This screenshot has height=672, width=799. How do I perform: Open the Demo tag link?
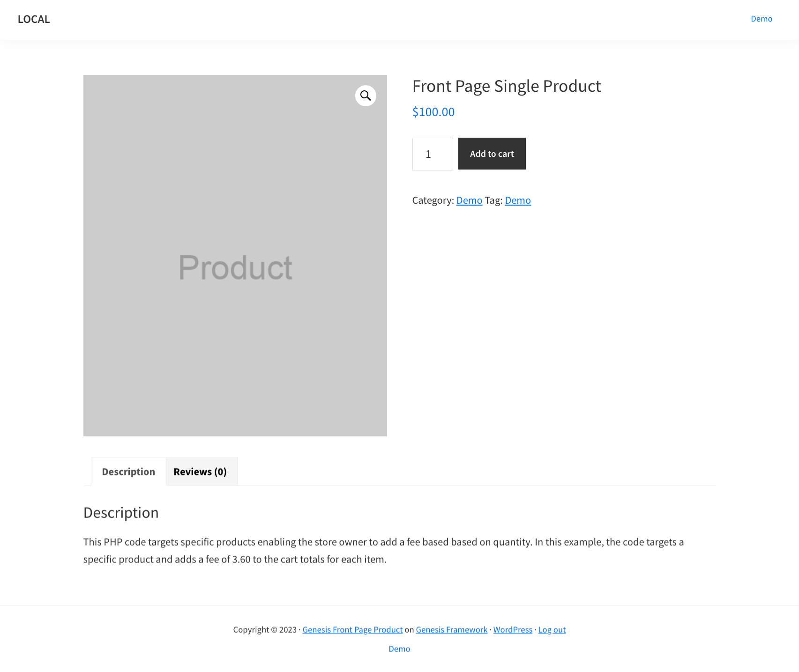coord(517,200)
